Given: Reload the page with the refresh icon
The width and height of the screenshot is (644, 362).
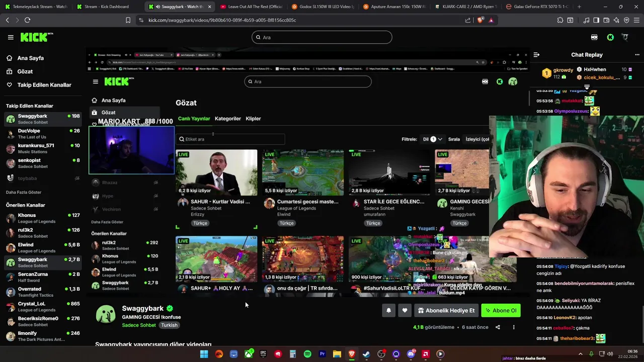Looking at the screenshot, I should (27, 20).
